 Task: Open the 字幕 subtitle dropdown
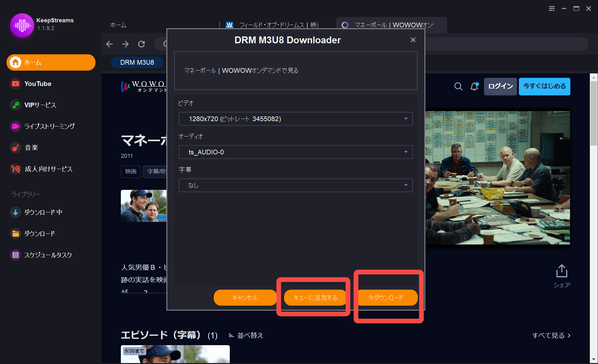pos(296,185)
